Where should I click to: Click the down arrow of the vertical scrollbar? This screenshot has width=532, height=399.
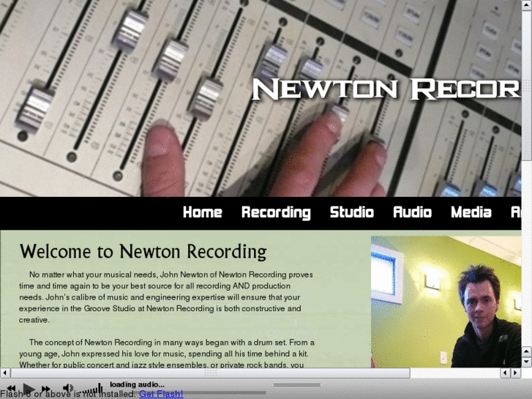[x=527, y=362]
